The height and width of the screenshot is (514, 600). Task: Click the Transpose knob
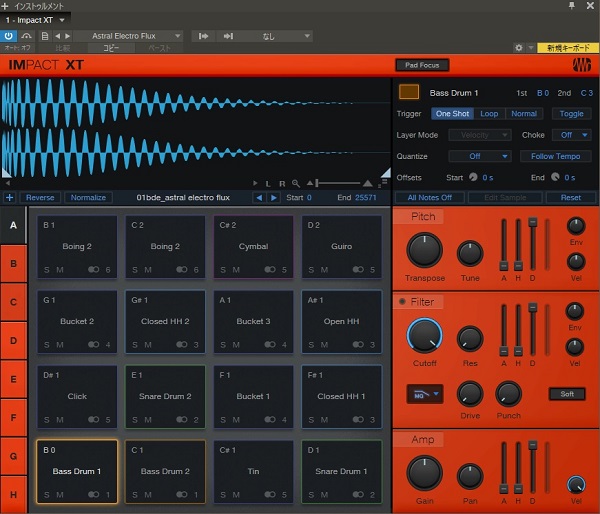click(424, 250)
